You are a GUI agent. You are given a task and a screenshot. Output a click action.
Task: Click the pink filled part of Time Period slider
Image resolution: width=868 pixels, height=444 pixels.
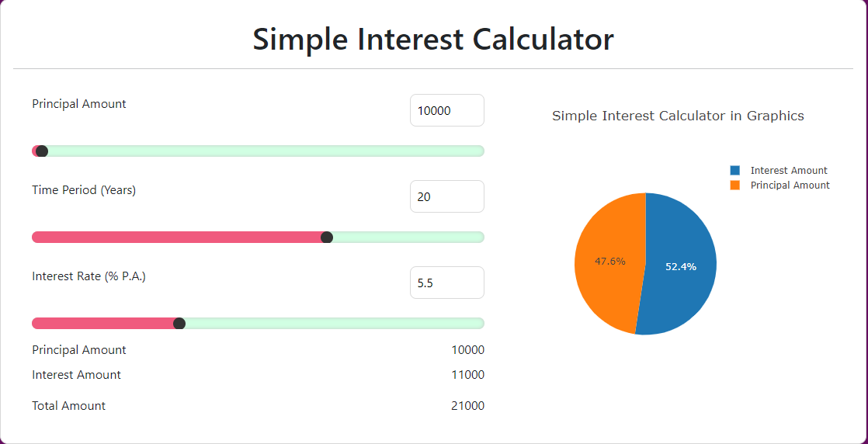(176, 238)
